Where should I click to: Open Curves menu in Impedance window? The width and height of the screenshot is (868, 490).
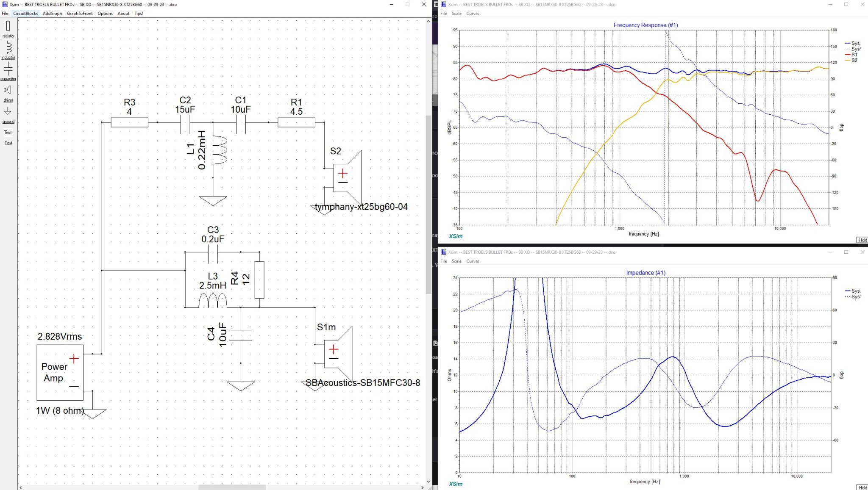coord(473,261)
